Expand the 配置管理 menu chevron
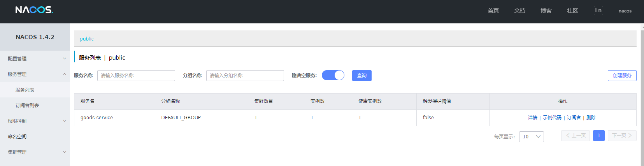644x166 pixels. click(65, 58)
